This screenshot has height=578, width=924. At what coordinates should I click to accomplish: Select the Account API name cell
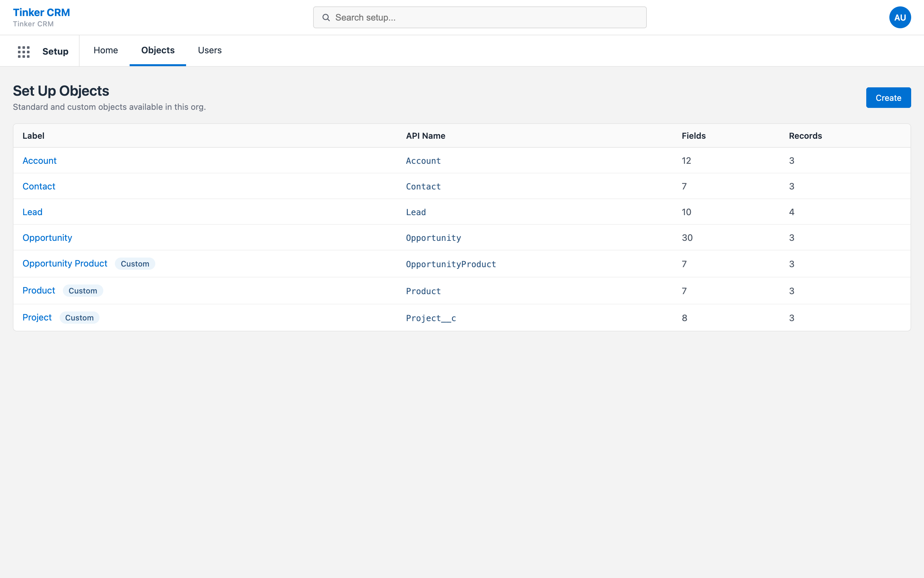[423, 161]
